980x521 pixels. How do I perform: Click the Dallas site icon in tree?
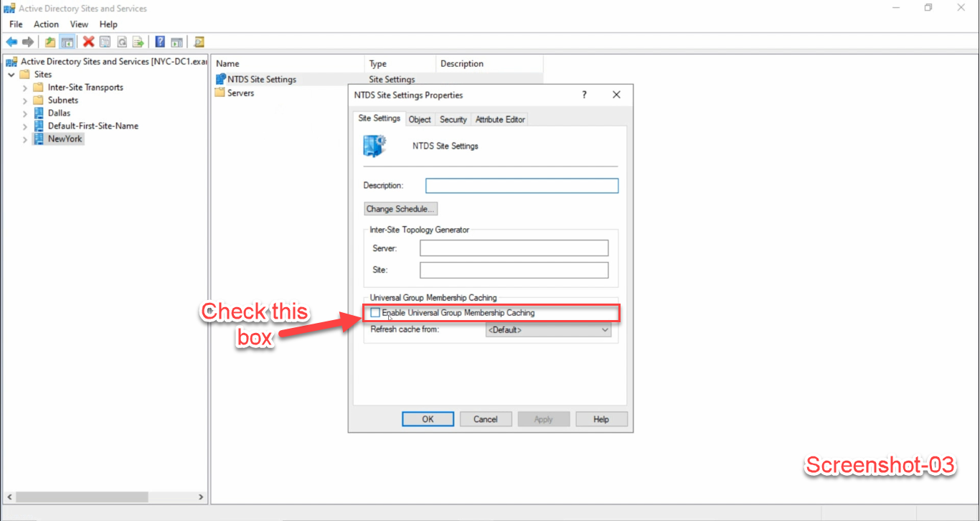click(39, 113)
